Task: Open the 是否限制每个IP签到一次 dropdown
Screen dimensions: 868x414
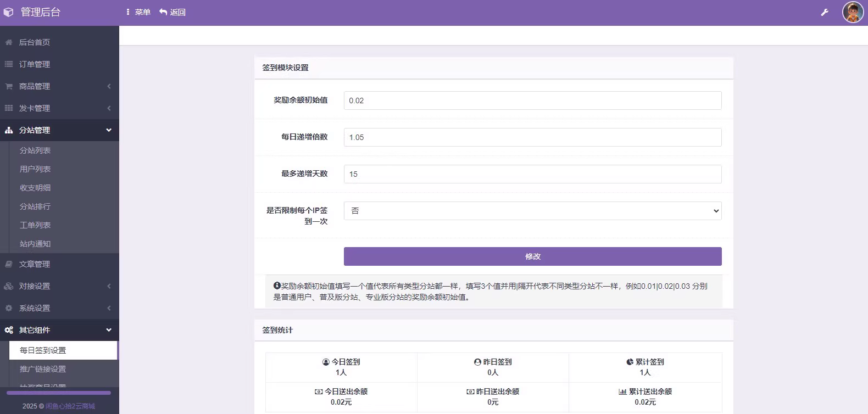Action: pos(532,211)
